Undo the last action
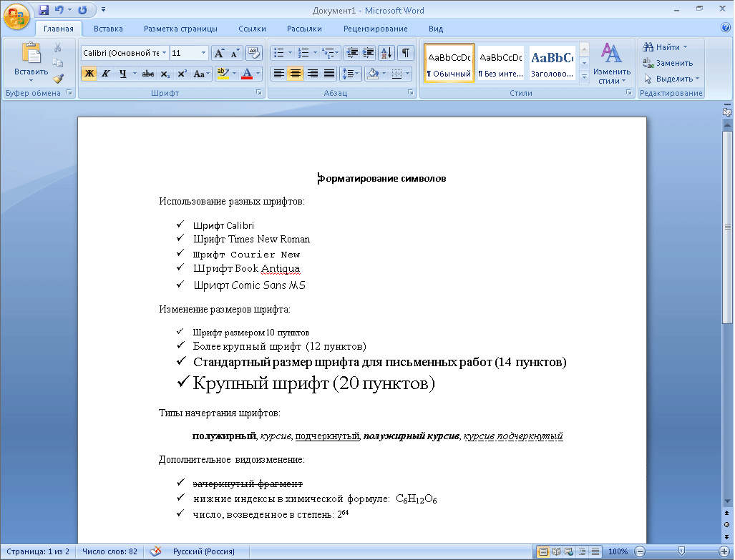The image size is (735, 560). (59, 10)
